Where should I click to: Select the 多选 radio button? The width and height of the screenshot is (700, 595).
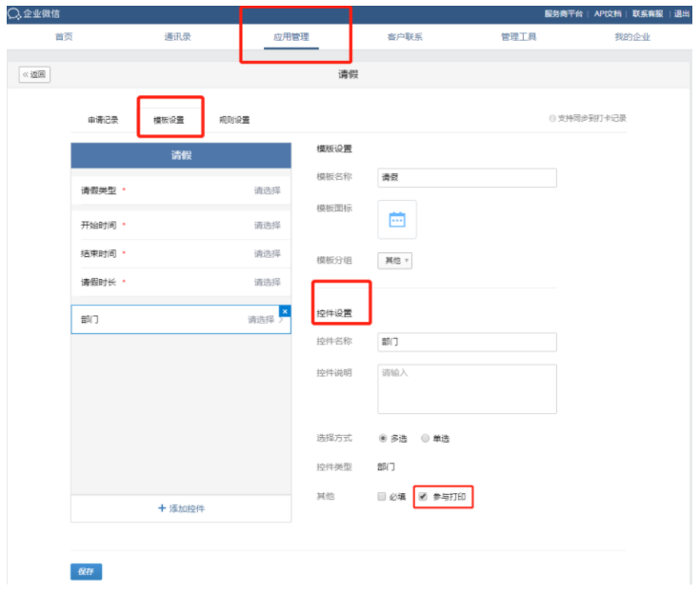coord(383,438)
